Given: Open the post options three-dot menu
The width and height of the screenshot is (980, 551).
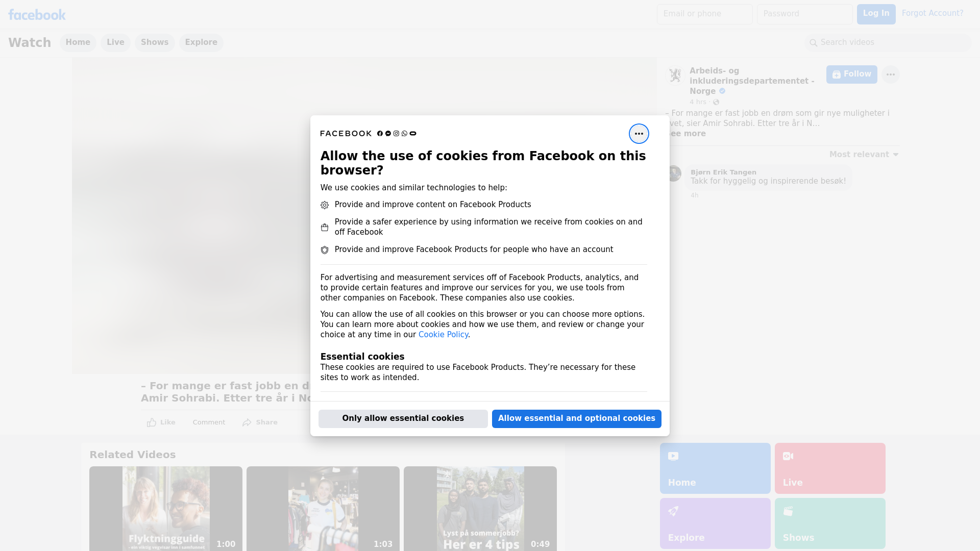Looking at the screenshot, I should tap(890, 74).
